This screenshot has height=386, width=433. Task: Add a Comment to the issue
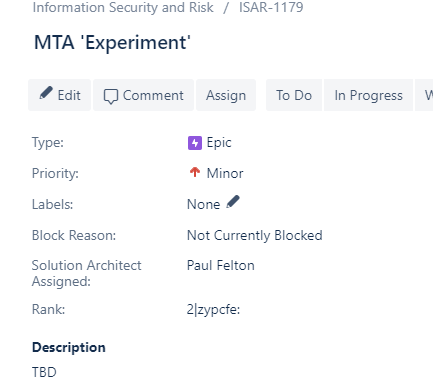[x=143, y=95]
